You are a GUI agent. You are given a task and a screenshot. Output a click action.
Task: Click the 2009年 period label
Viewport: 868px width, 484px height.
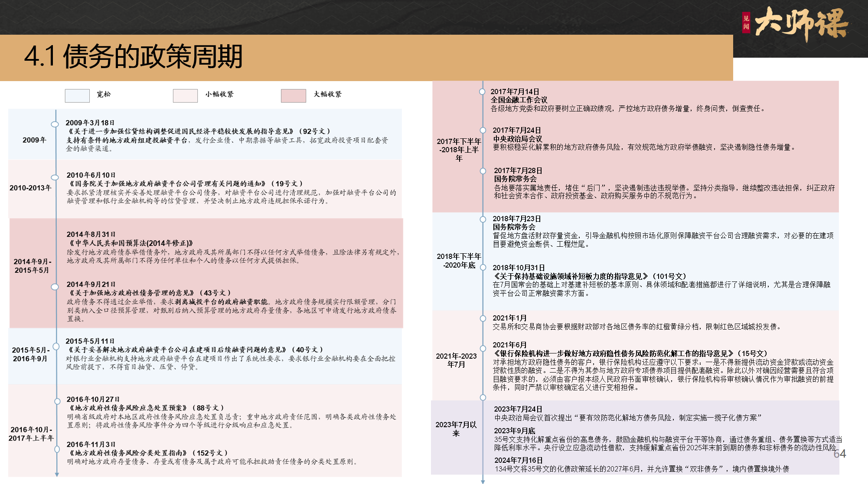[34, 140]
